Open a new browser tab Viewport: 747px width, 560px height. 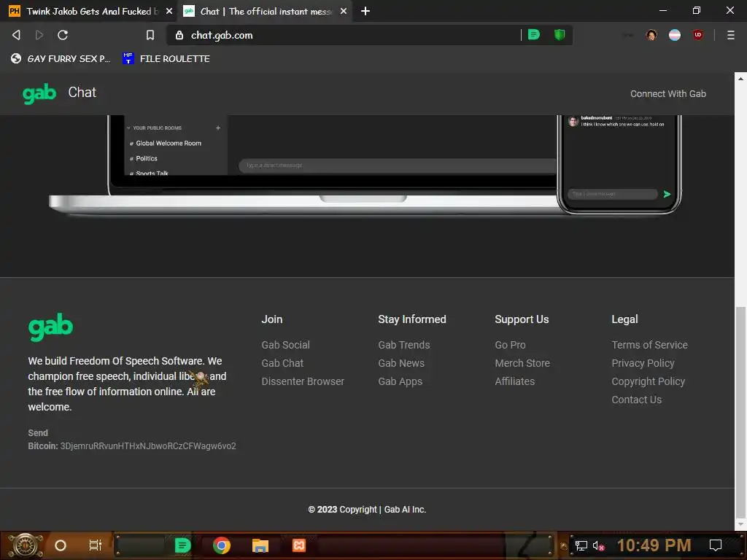[x=365, y=11]
